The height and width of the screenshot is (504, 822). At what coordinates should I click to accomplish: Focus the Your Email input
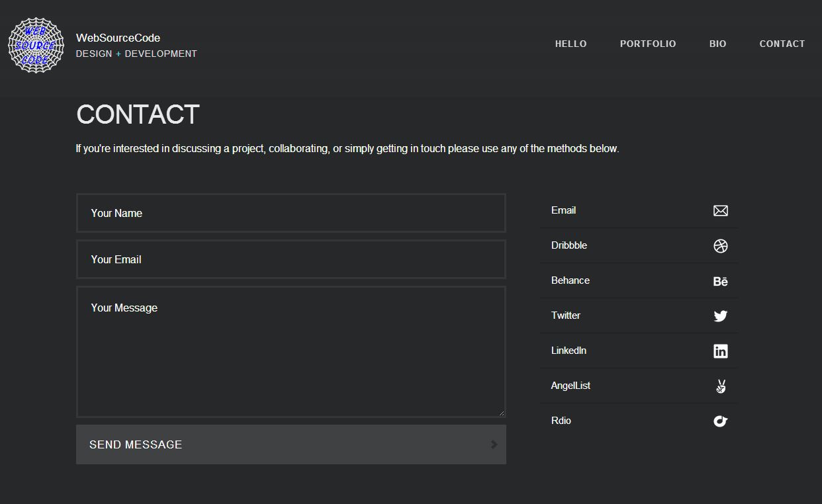pos(291,259)
